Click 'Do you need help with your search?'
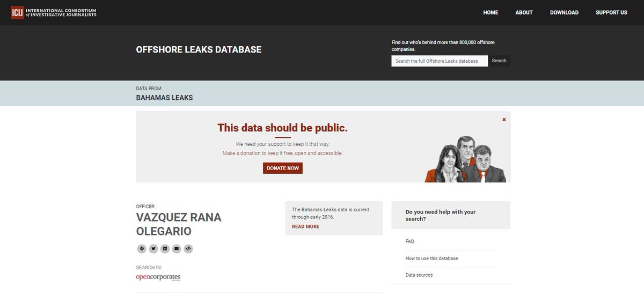 click(x=441, y=215)
